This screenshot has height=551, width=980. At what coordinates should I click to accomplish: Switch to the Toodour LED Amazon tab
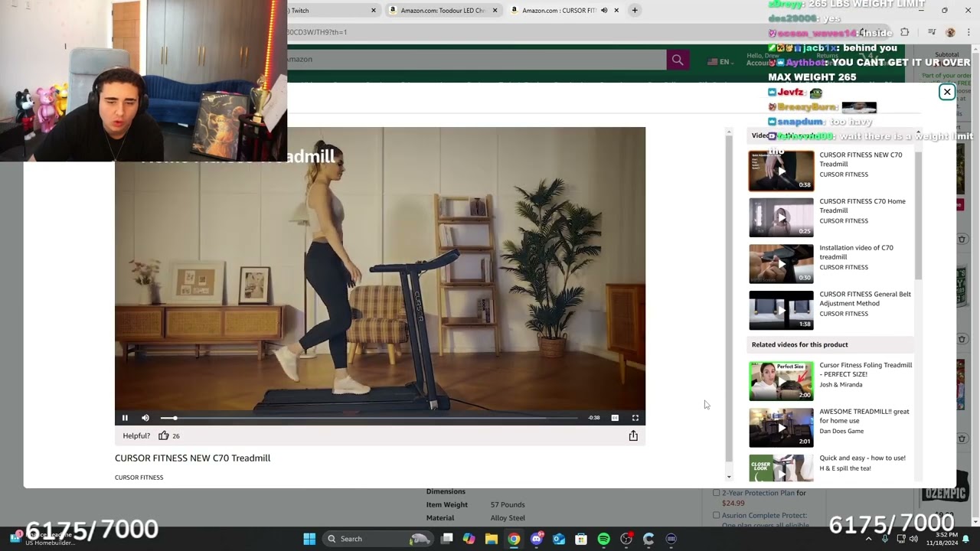point(443,10)
